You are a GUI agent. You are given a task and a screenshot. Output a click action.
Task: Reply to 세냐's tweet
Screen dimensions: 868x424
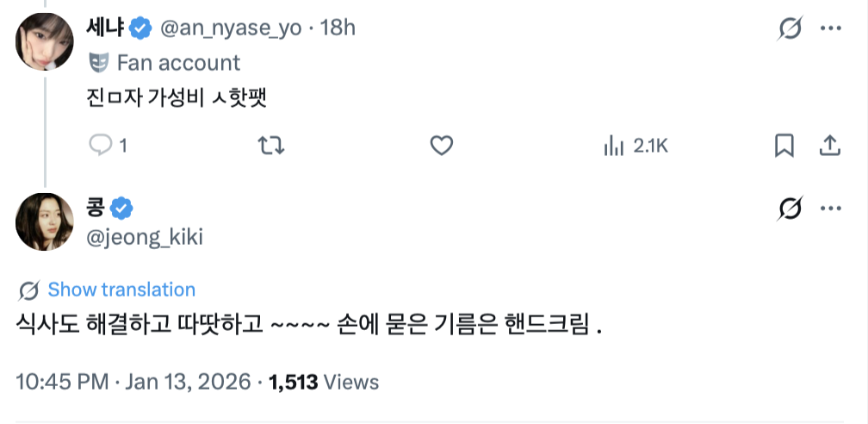(101, 146)
